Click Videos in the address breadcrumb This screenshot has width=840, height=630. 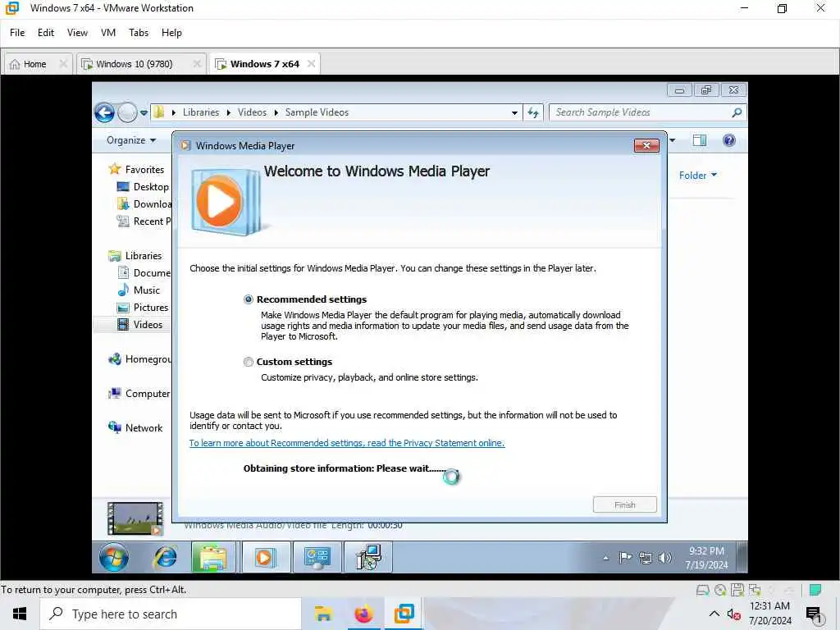coord(252,112)
